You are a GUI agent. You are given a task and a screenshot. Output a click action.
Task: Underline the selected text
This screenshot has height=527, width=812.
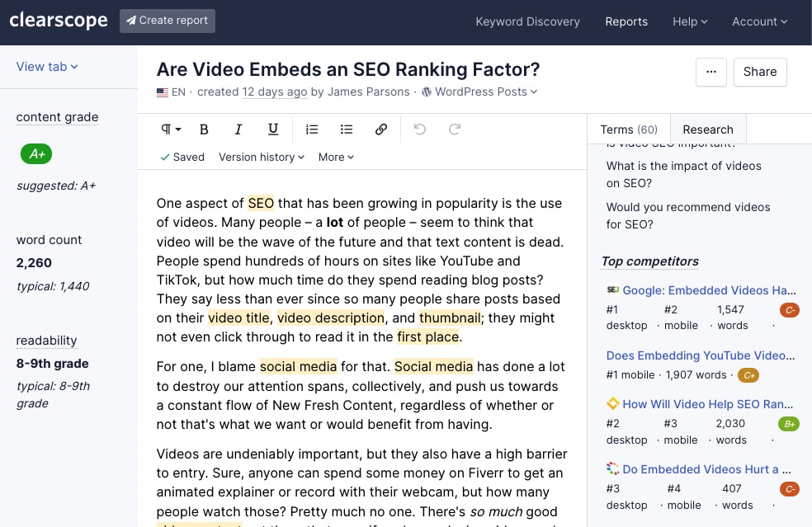[273, 129]
